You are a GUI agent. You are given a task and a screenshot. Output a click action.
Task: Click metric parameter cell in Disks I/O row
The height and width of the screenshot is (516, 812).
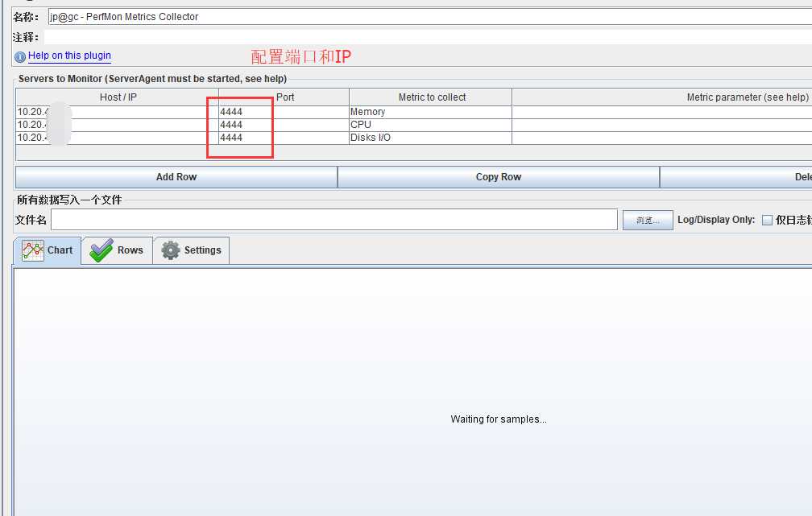(x=662, y=138)
